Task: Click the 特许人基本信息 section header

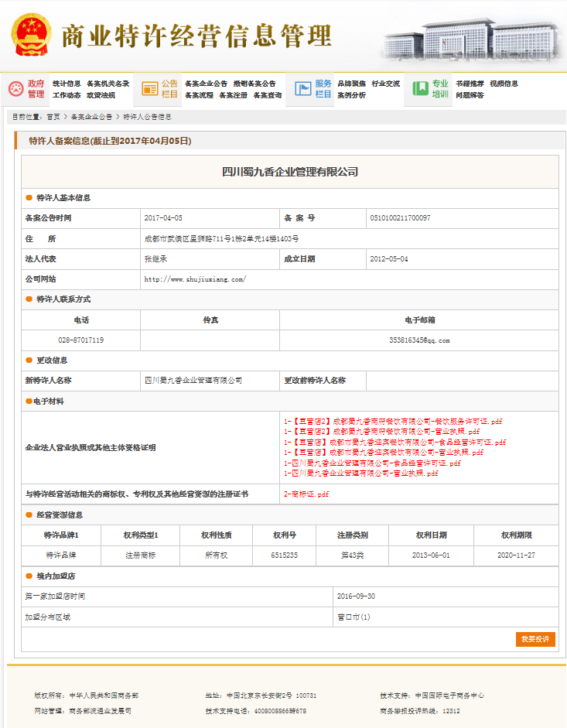Action: point(63,198)
